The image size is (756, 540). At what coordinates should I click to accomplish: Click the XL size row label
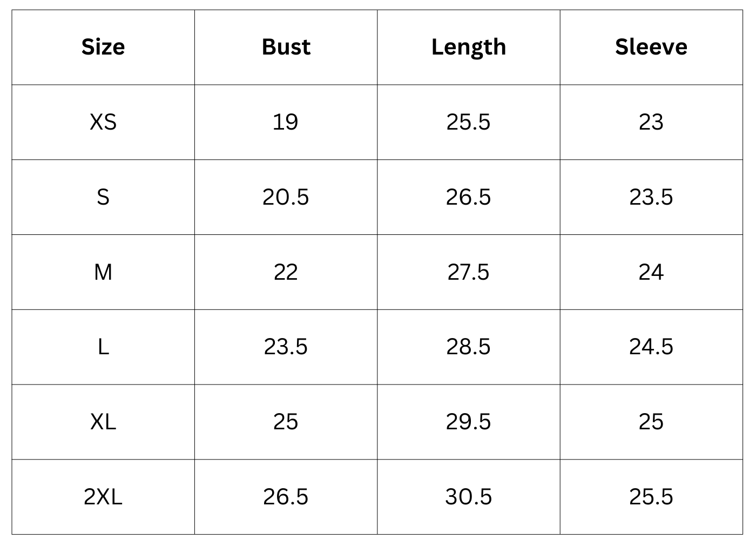coord(103,422)
